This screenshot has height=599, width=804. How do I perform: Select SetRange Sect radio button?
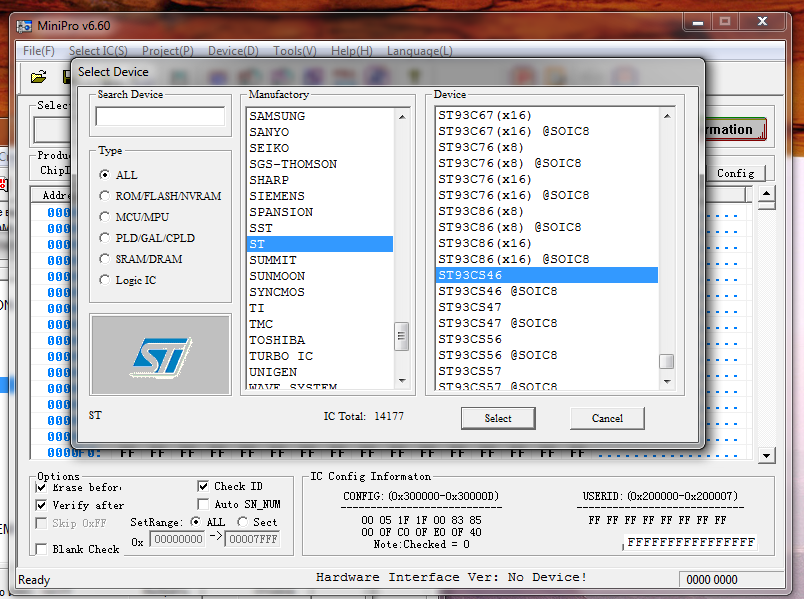tap(242, 522)
